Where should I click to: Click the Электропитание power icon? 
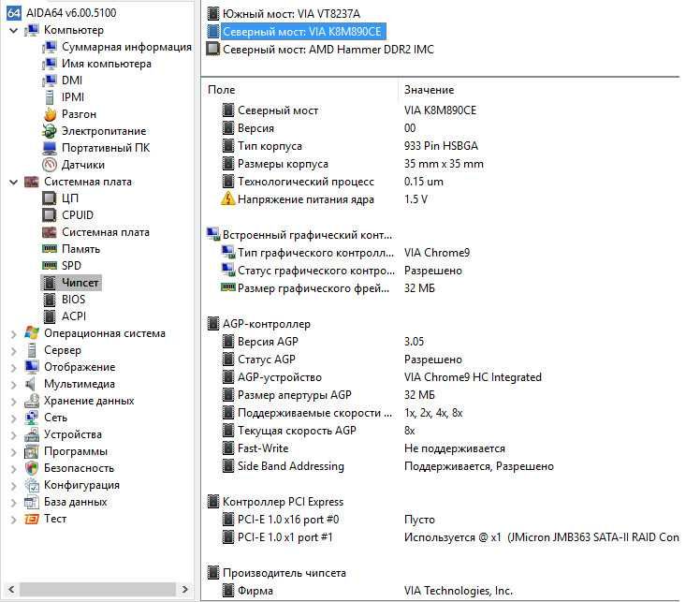[x=50, y=131]
